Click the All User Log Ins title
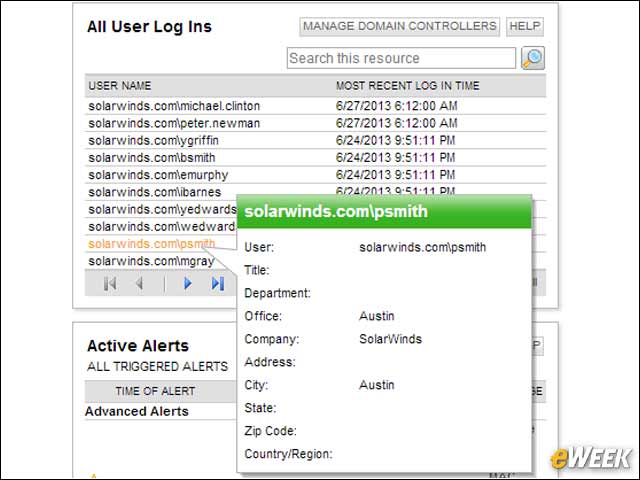640x480 pixels. (x=149, y=27)
